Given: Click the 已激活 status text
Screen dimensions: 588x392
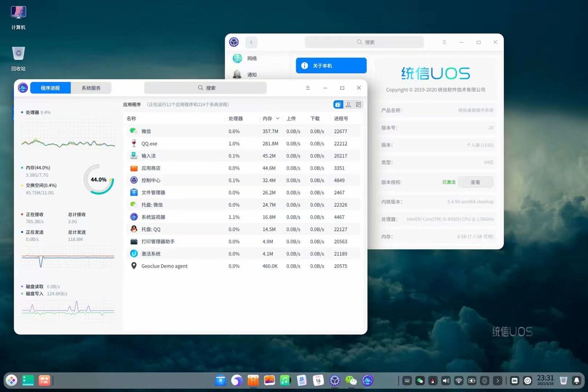Looking at the screenshot, I should 449,182.
